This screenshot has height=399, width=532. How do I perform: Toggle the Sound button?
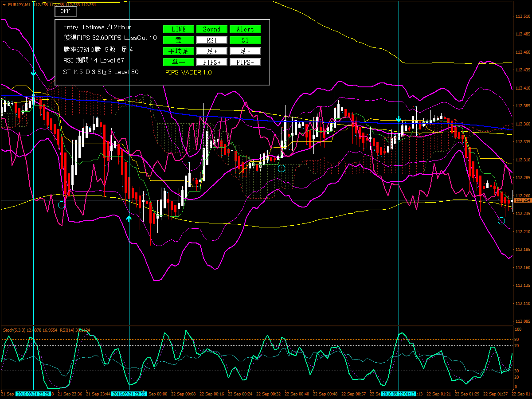point(212,29)
